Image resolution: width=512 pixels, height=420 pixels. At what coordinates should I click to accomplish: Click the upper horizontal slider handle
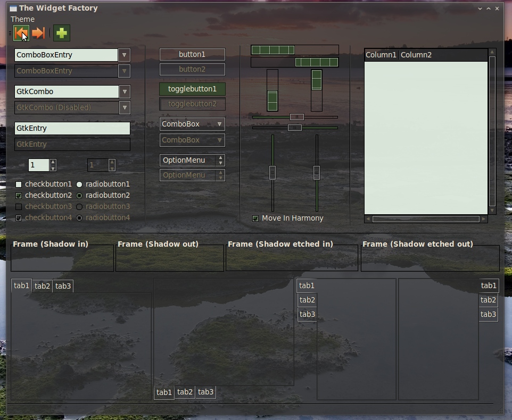(297, 117)
